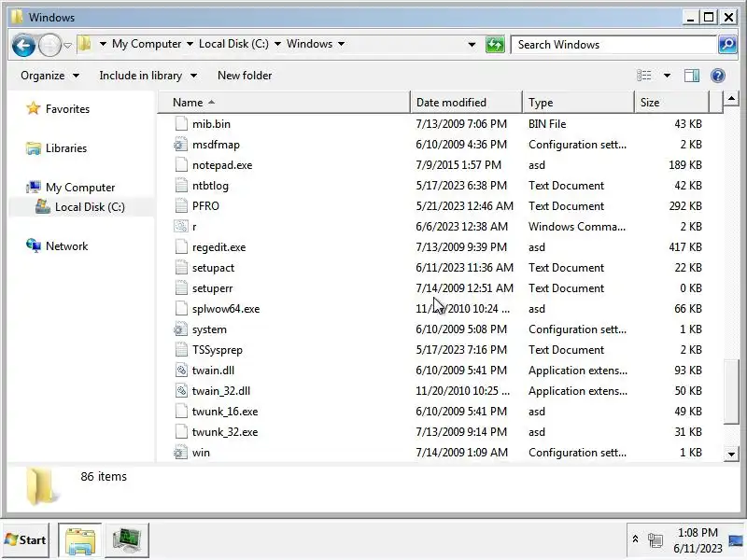Select PFRO text document icon
This screenshot has height=560, width=747.
pos(181,205)
